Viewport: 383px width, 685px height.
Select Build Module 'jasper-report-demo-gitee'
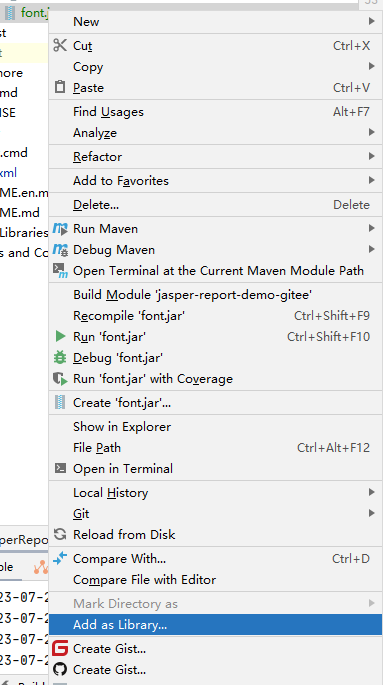tap(215, 294)
